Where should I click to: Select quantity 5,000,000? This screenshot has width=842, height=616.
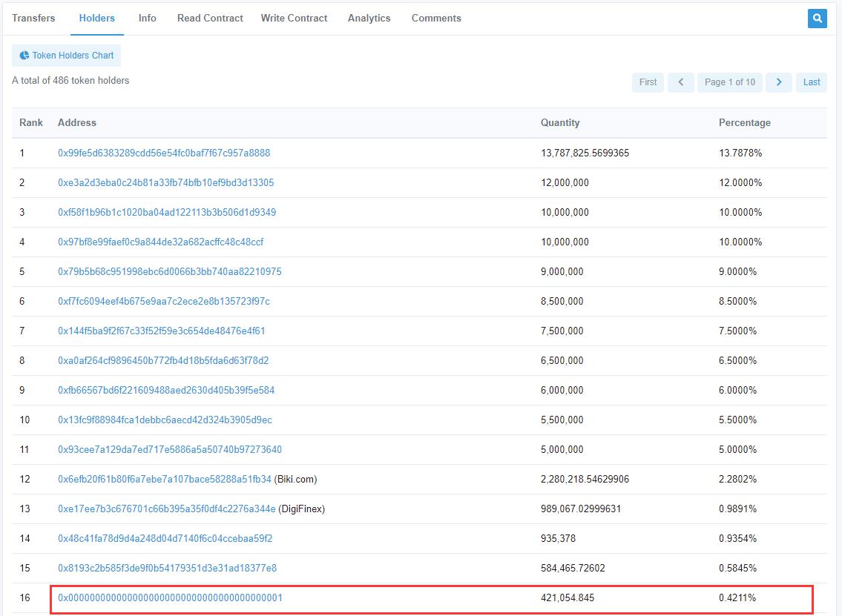pyautogui.click(x=562, y=450)
